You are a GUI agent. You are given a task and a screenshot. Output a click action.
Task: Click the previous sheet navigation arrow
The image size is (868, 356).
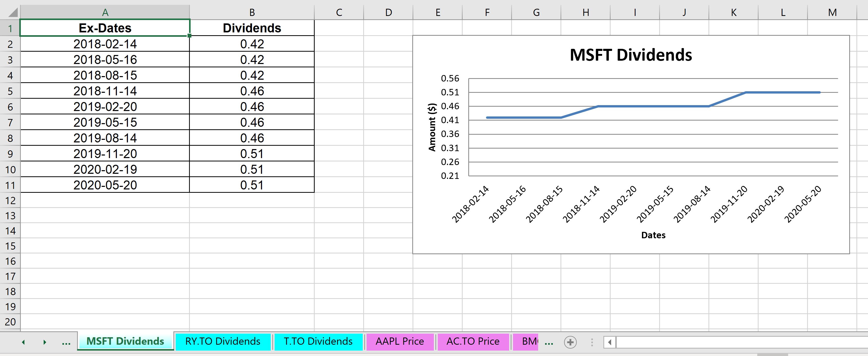pos(23,342)
